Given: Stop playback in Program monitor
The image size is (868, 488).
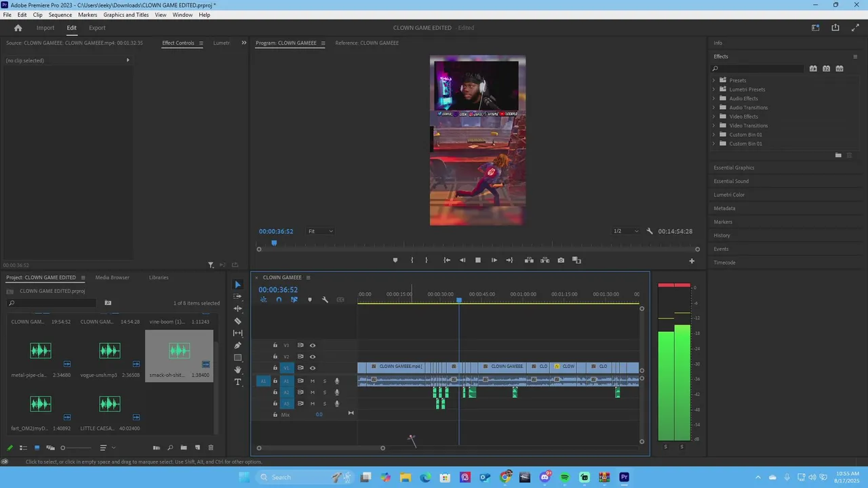Looking at the screenshot, I should tap(478, 260).
